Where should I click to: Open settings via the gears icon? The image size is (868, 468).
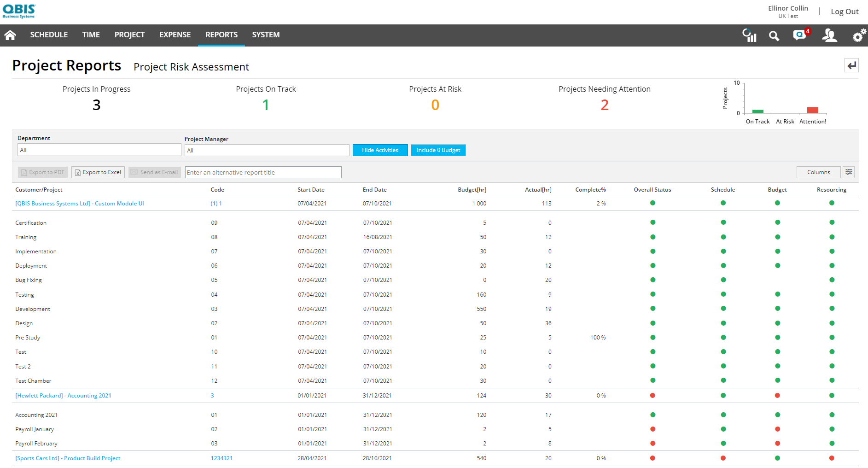858,35
